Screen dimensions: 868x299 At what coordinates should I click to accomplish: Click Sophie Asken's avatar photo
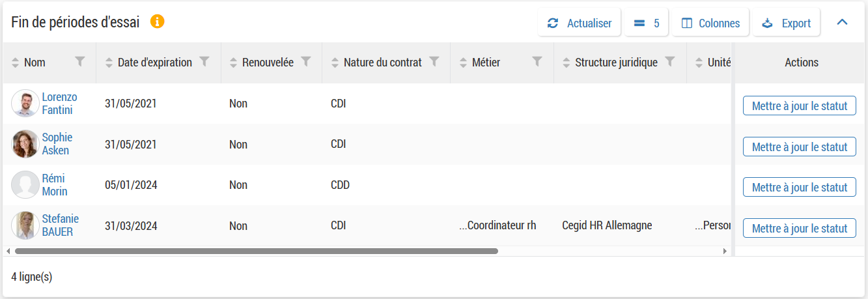25,144
